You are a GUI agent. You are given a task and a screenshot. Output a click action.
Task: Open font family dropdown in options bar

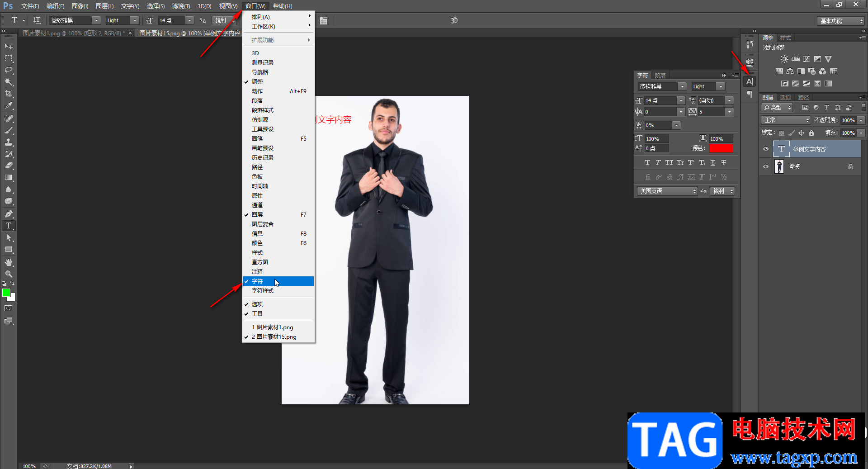coord(96,20)
